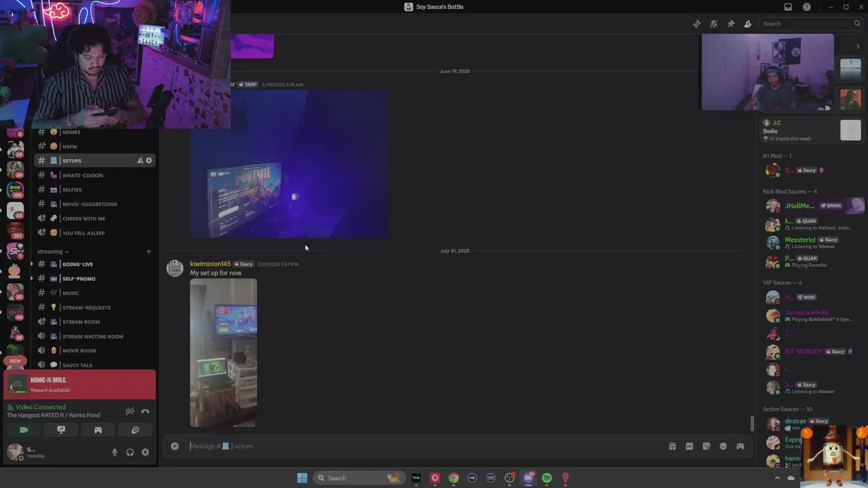
Task: Open the WHATS-COOKIN channel
Action: (95, 176)
